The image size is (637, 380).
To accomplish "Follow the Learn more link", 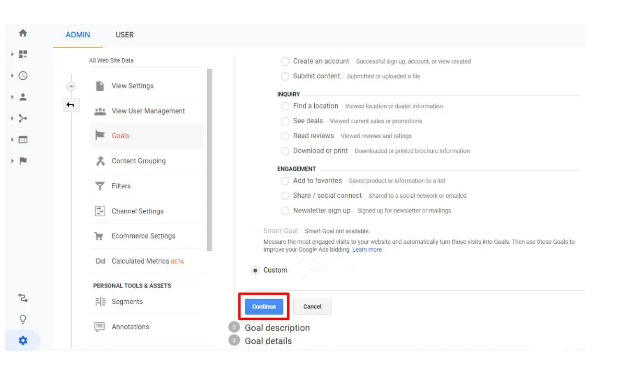I will click(367, 250).
